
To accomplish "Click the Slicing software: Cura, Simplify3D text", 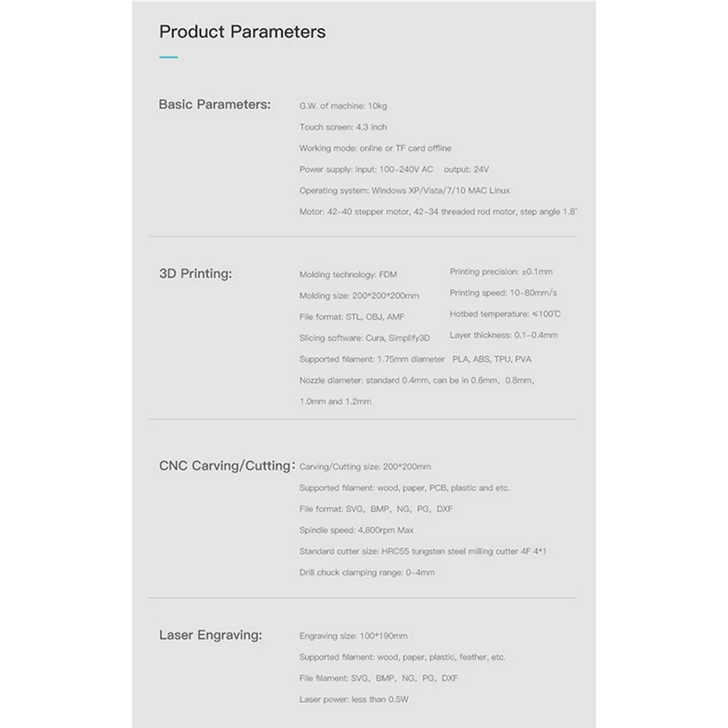I will (x=365, y=338).
